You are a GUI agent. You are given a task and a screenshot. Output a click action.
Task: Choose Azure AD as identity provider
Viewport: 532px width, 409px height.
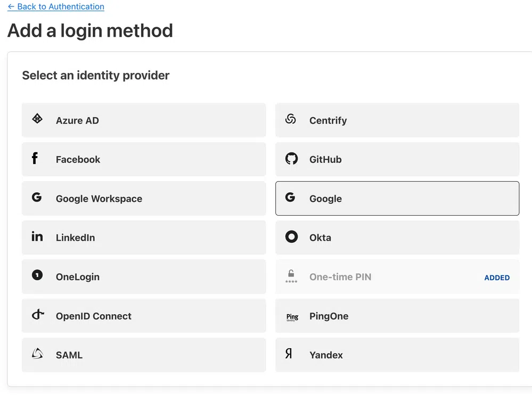pyautogui.click(x=144, y=120)
